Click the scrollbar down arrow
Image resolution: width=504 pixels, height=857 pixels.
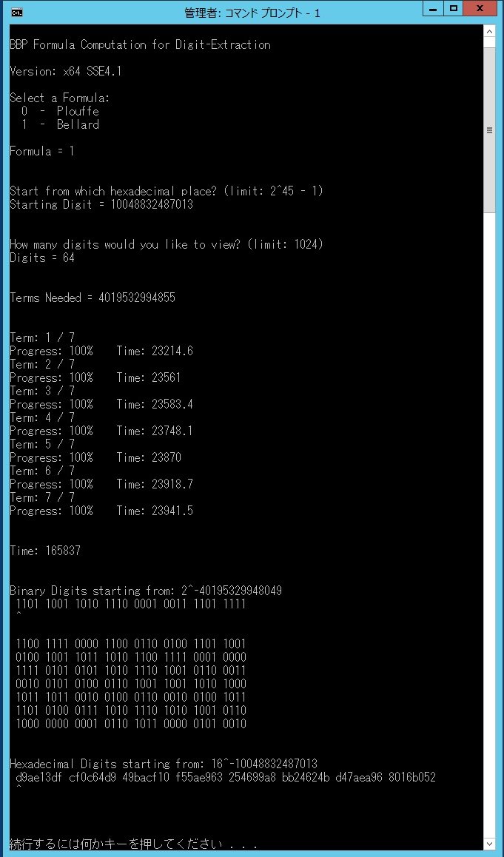(489, 844)
